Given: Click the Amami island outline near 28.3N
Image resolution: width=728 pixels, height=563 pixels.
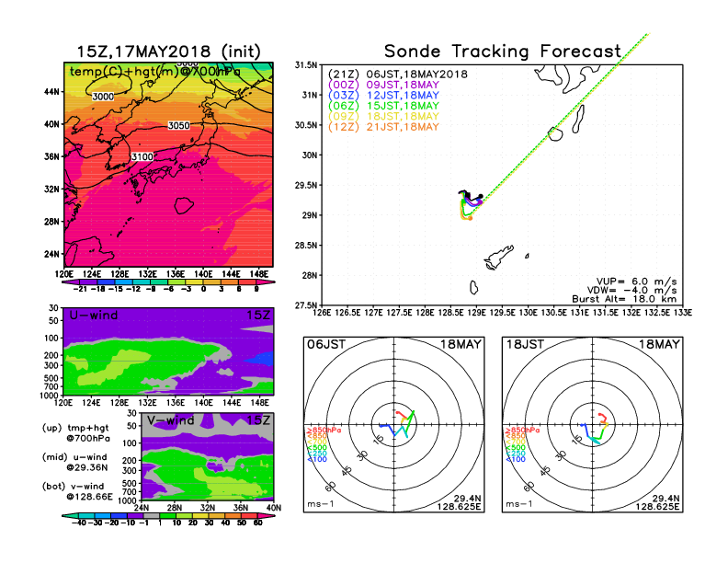Looking at the screenshot, I should (499, 257).
